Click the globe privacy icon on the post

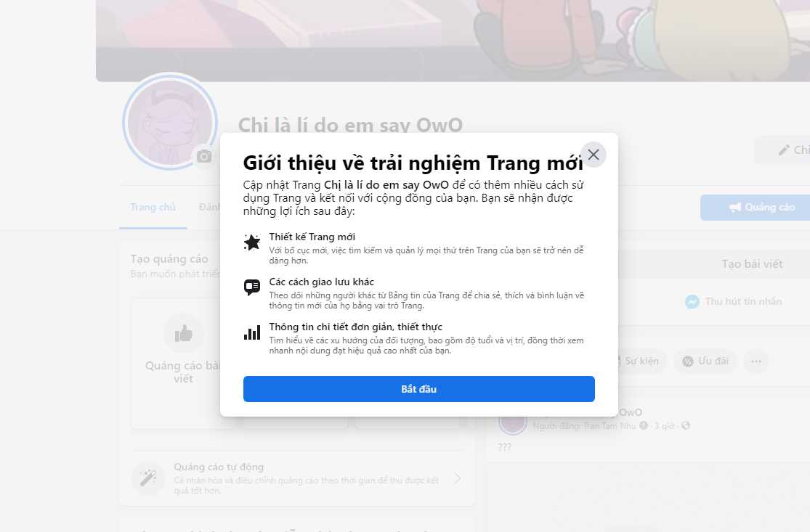(x=686, y=426)
